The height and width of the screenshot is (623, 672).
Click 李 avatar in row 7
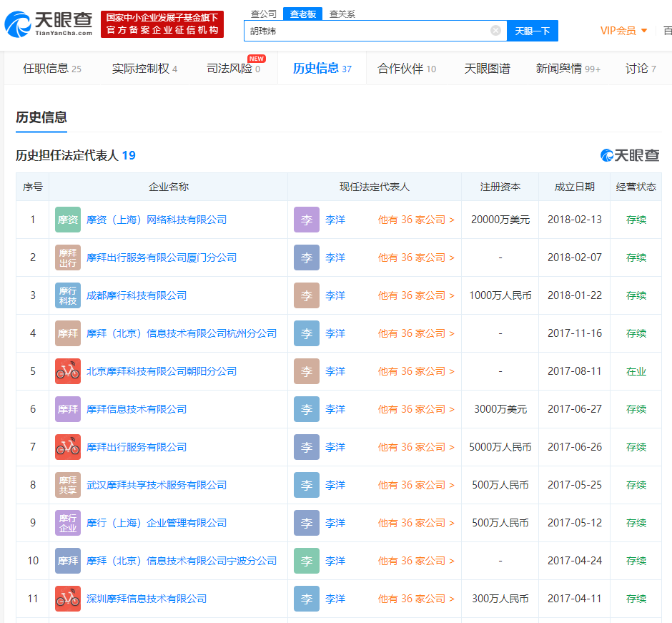tap(307, 447)
